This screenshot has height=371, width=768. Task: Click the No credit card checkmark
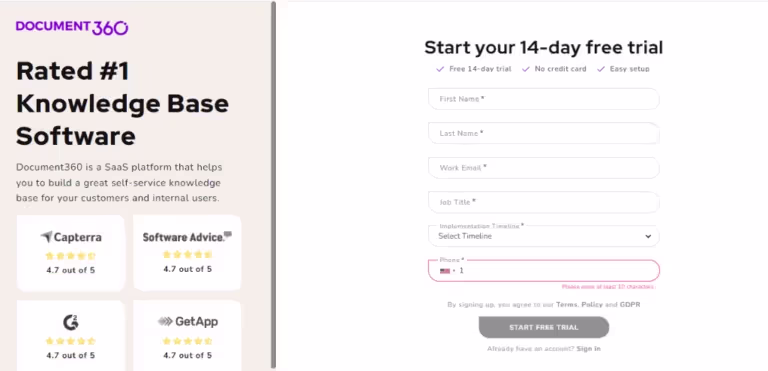click(x=526, y=69)
